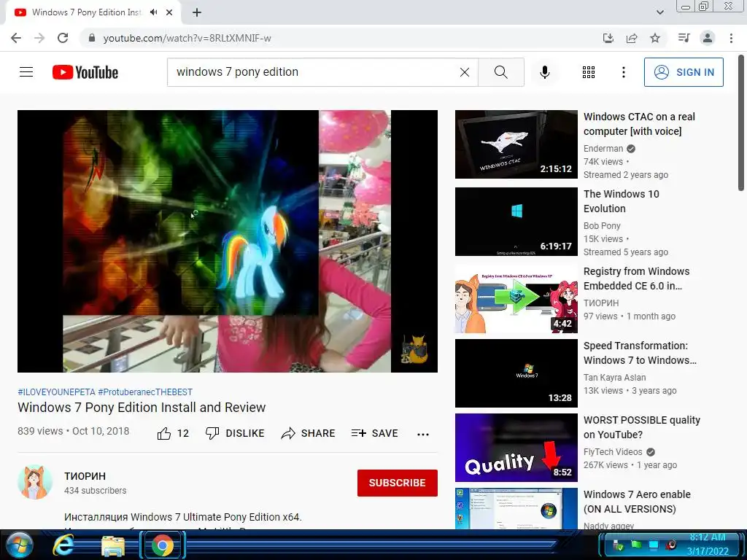SAVE the video to a playlist
The height and width of the screenshot is (560, 747).
pyautogui.click(x=374, y=433)
